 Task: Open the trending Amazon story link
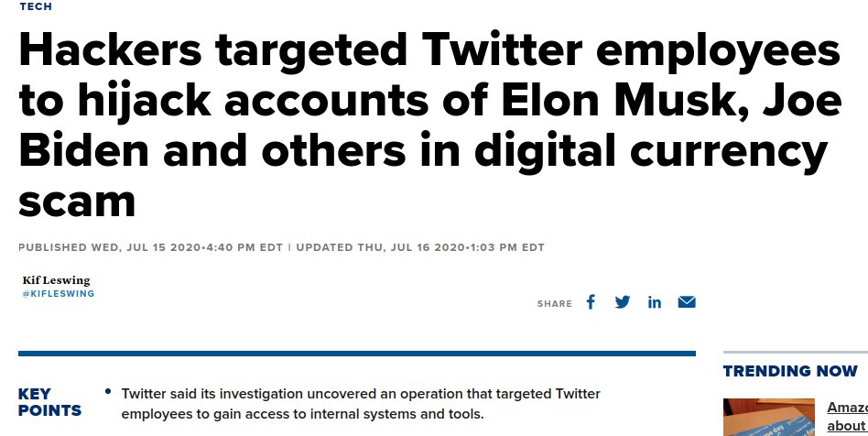tap(847, 417)
